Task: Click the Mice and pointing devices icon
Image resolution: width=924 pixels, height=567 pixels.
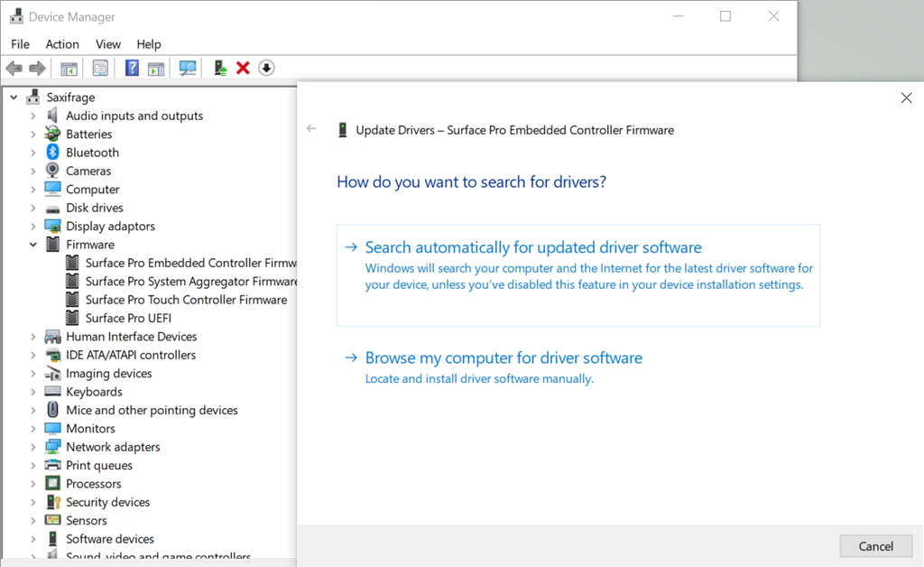Action: [52, 410]
